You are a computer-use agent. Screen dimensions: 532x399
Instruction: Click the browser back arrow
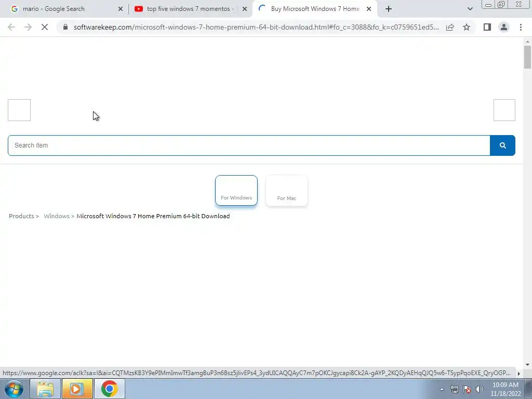click(x=11, y=27)
